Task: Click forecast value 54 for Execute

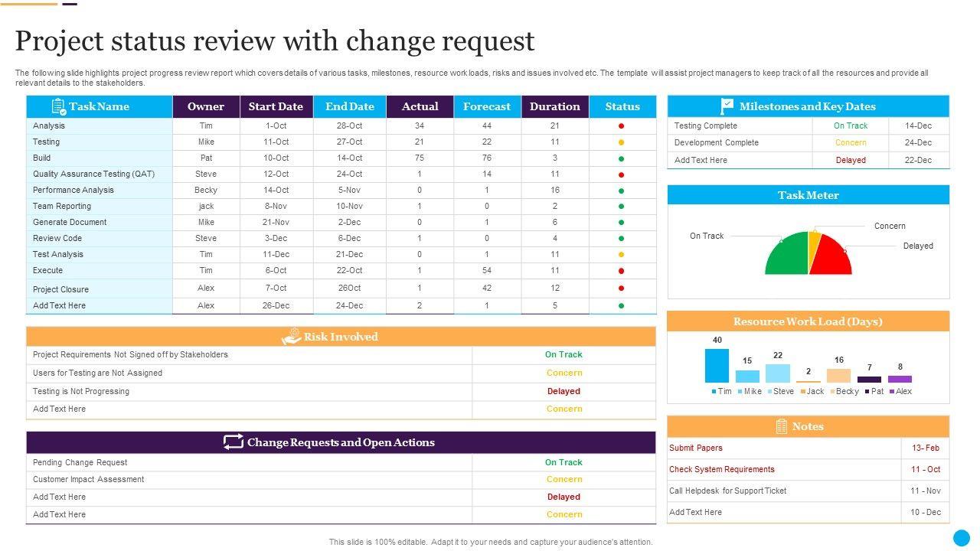Action: click(487, 270)
